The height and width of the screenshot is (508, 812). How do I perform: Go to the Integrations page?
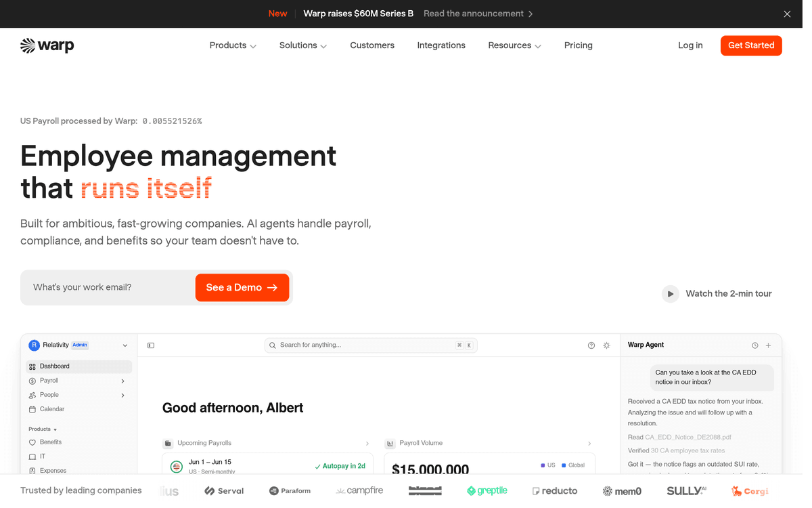click(441, 45)
